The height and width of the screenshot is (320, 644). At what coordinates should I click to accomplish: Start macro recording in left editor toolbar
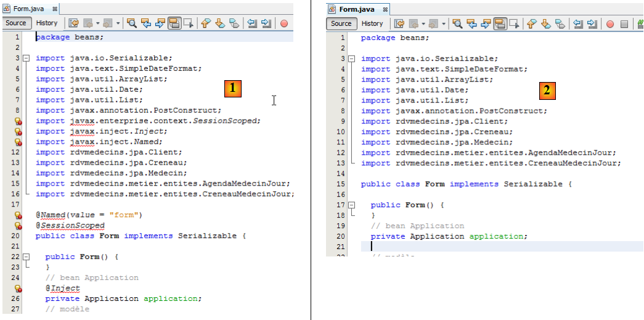(x=284, y=23)
